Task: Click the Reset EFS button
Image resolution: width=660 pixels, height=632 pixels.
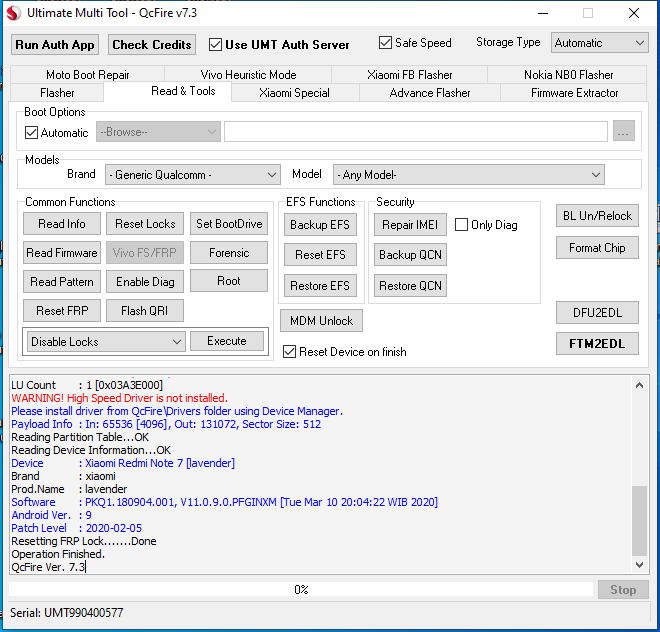Action: (320, 255)
